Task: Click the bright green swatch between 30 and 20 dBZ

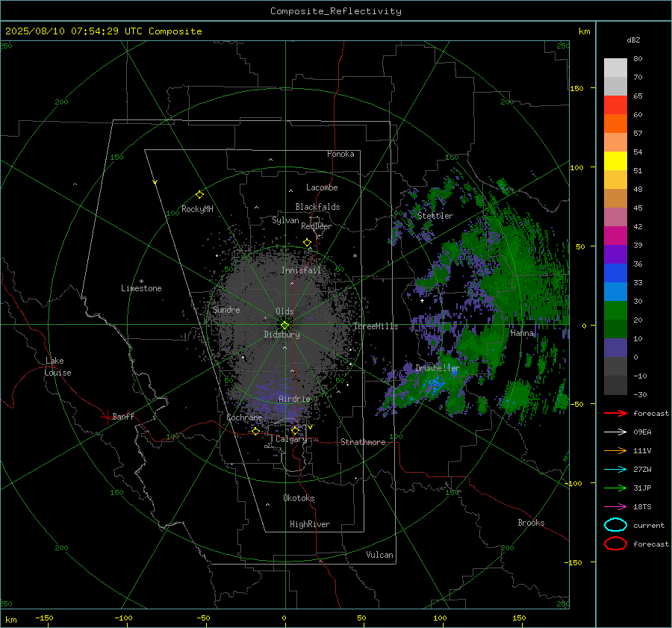Action: tap(615, 311)
